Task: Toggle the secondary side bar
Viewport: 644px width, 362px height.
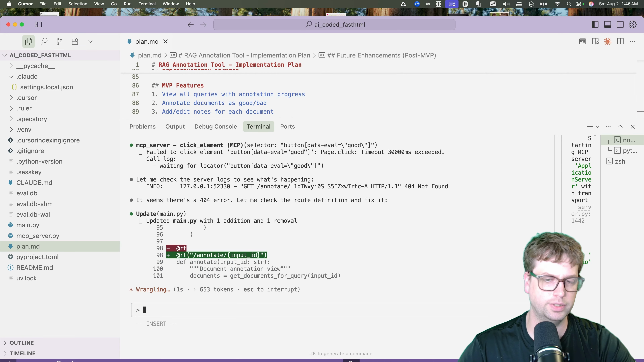Action: click(620, 24)
